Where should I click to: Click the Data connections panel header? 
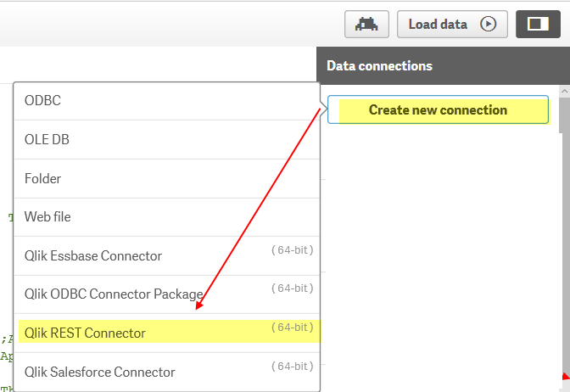point(379,65)
